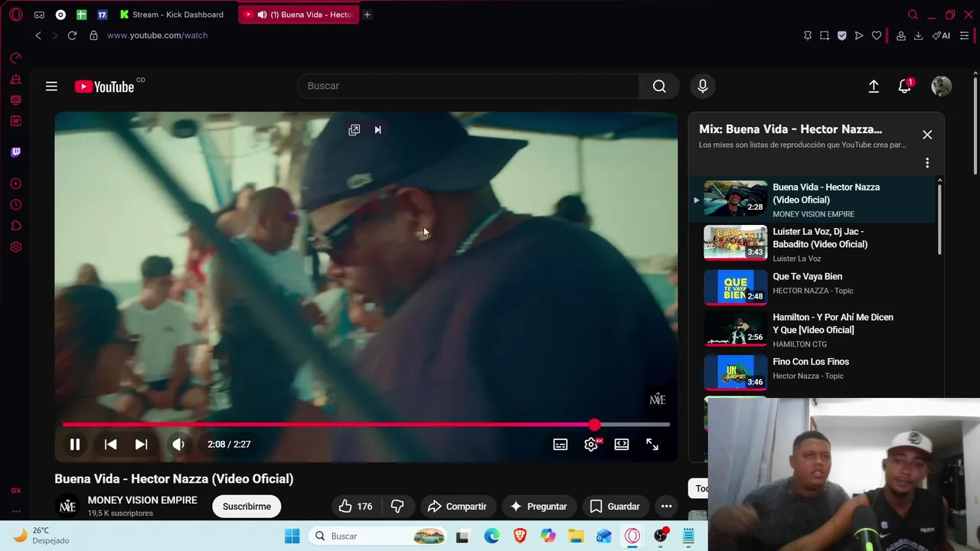This screenshot has height=551, width=980.
Task: Select the Buena Vida YouTube tab
Action: [299, 15]
